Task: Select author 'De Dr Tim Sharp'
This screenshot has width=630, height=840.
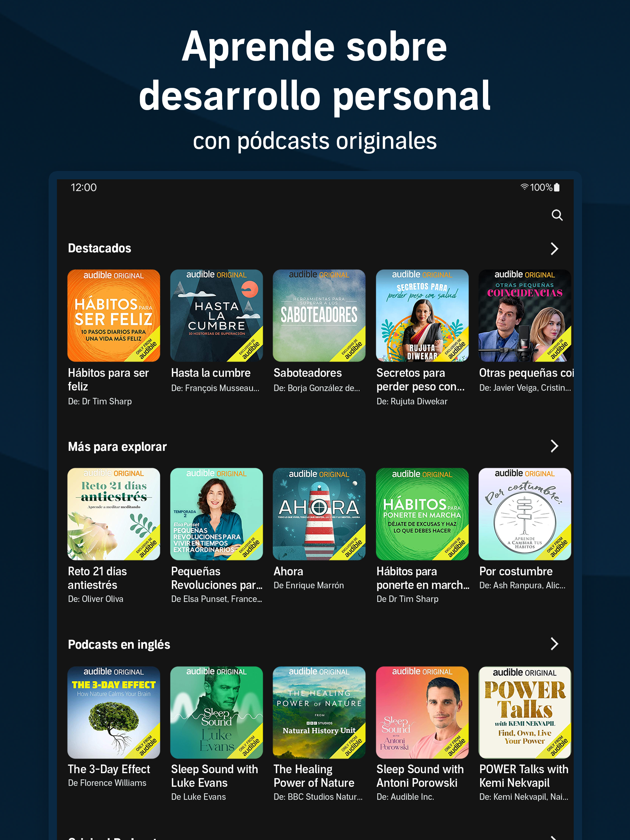Action: point(407,599)
